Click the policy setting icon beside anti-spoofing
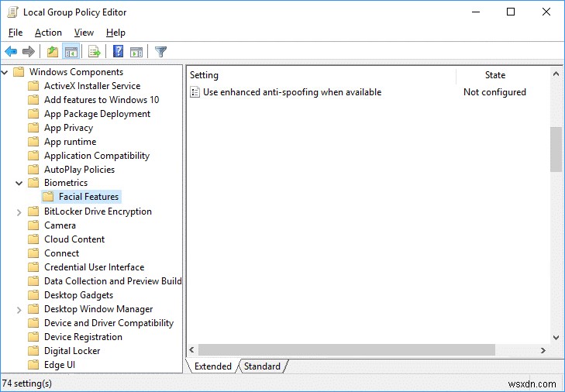The height and width of the screenshot is (392, 565). [x=195, y=92]
